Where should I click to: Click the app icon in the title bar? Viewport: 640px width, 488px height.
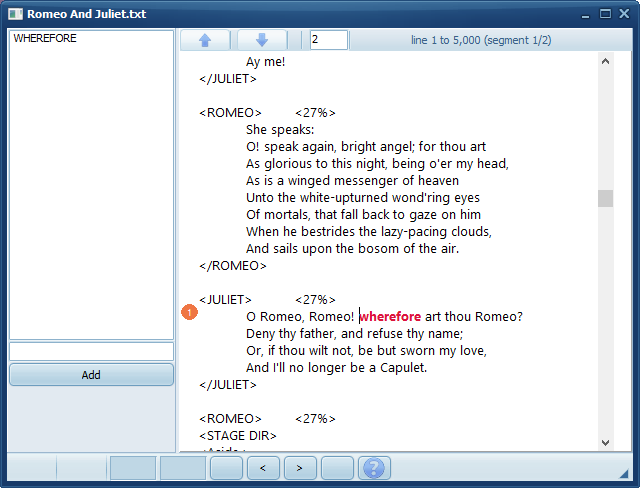pyautogui.click(x=14, y=14)
